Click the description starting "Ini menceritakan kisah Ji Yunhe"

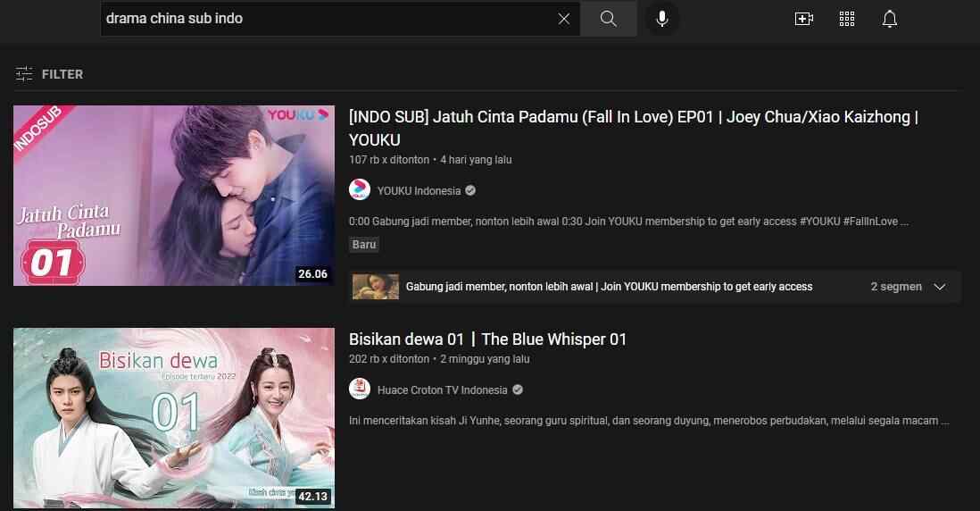(x=650, y=420)
